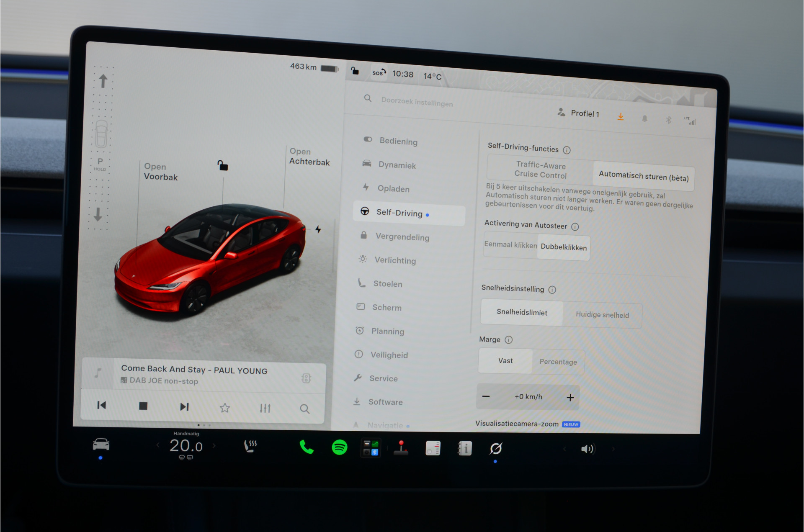
Task: Search media with magnifier icon
Action: [305, 409]
